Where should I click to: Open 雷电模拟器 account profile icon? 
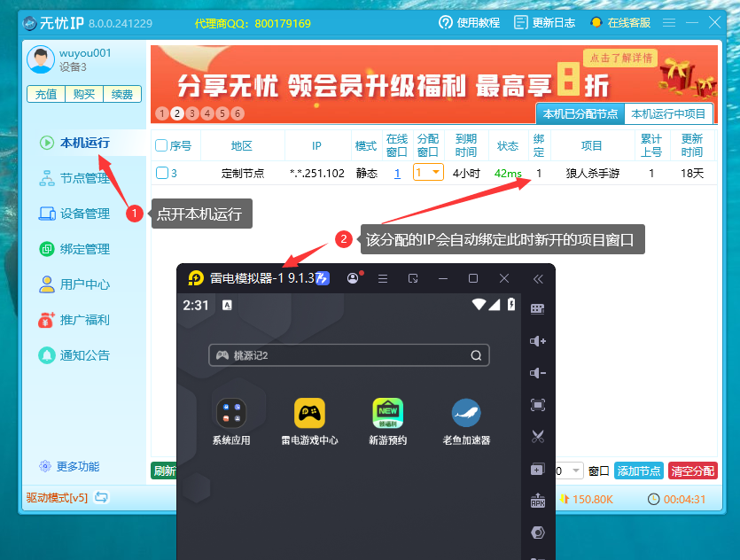click(353, 278)
